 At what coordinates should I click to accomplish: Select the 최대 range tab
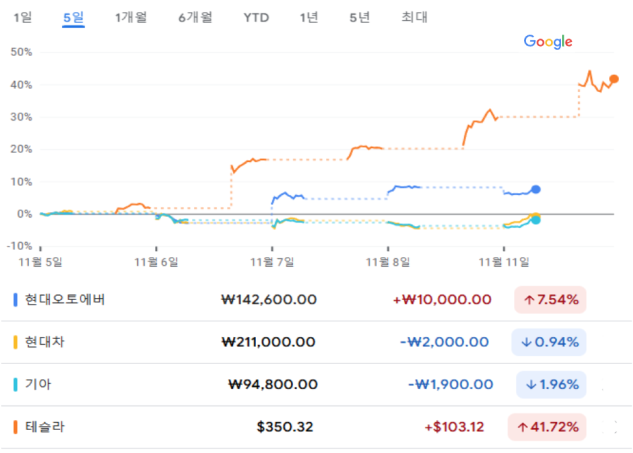point(415,17)
